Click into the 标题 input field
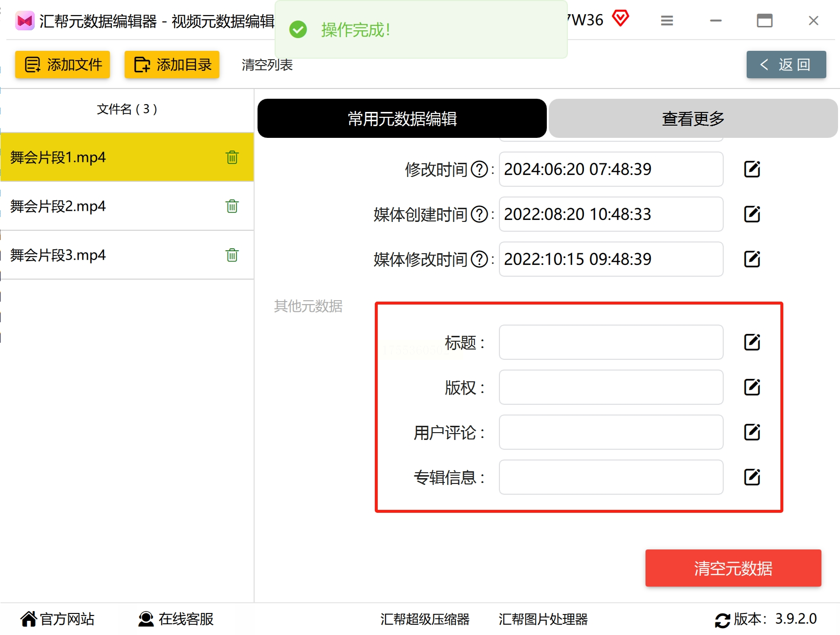840x635 pixels. coord(611,342)
